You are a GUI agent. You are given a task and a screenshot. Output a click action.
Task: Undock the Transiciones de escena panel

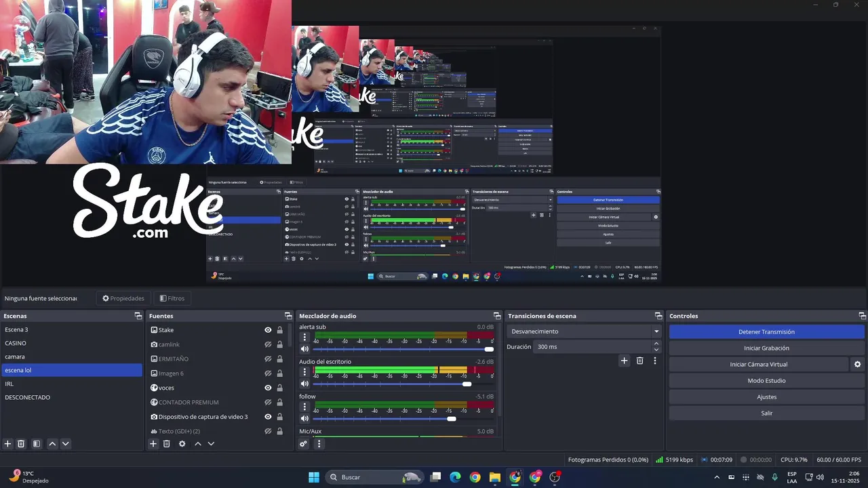[658, 316]
